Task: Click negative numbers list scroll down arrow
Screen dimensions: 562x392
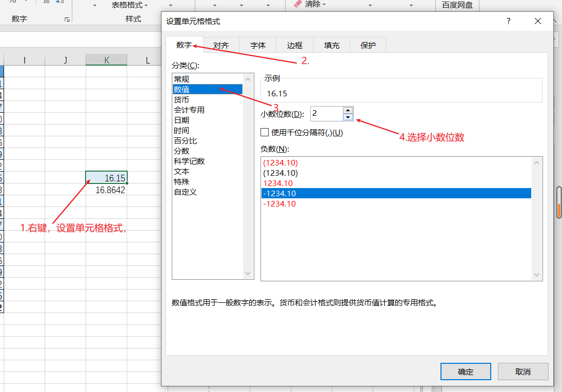Action: [536, 275]
